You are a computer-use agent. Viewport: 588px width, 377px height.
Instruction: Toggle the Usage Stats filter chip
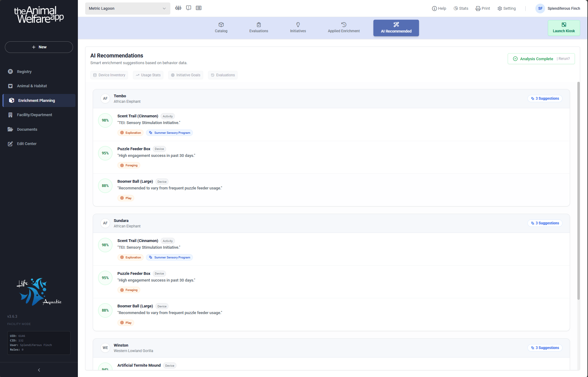click(148, 75)
